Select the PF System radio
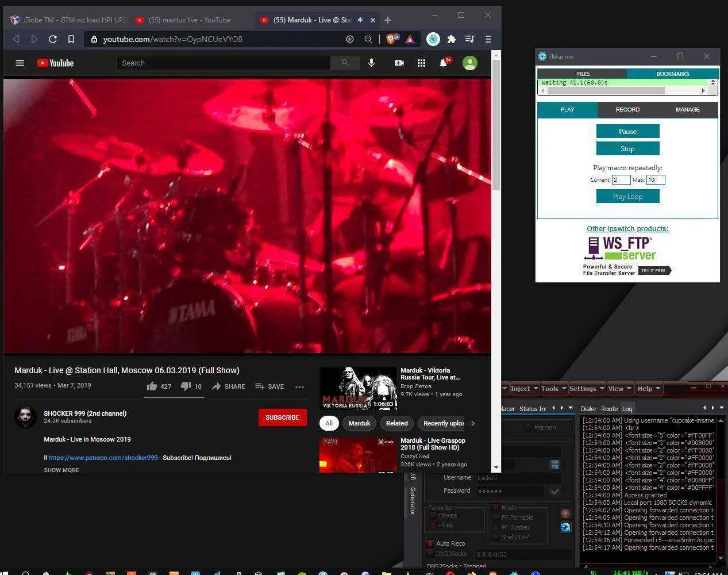The height and width of the screenshot is (575, 728). click(495, 527)
